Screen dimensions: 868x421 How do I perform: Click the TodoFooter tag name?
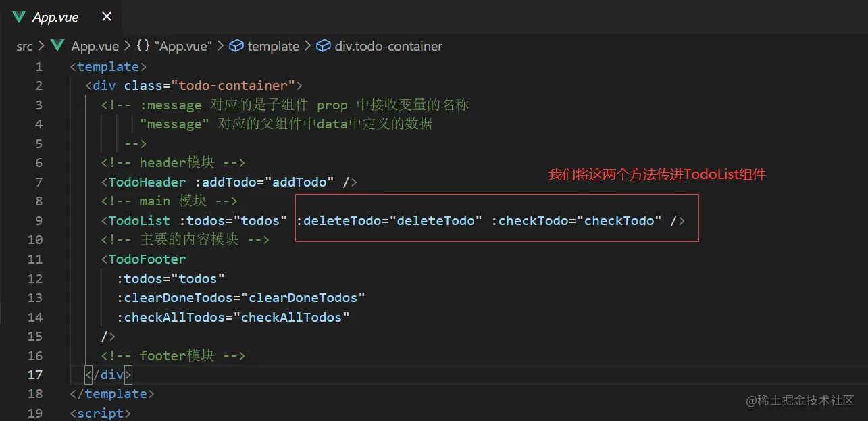pyautogui.click(x=147, y=259)
